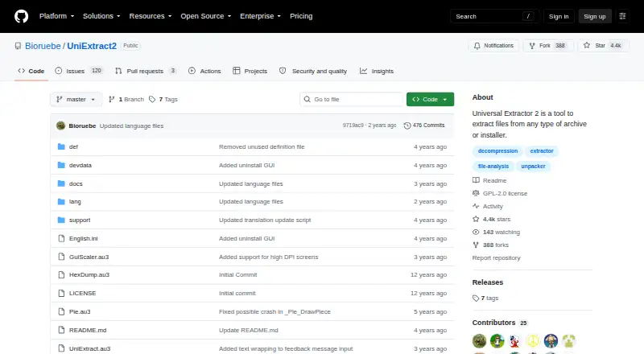Open the docs folder icon
The image size is (644, 354).
click(61, 183)
